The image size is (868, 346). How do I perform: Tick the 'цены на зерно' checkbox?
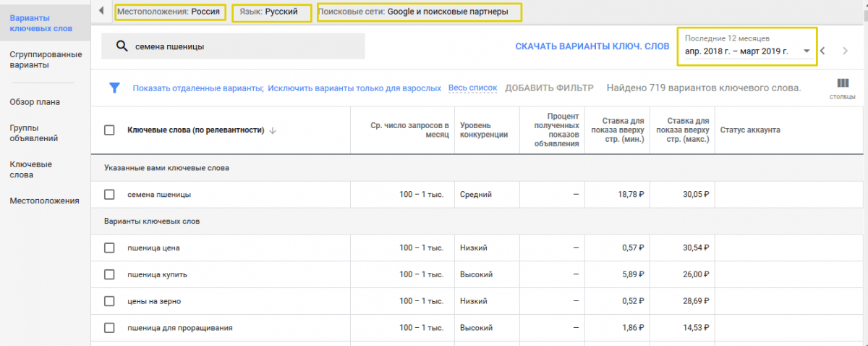point(109,301)
